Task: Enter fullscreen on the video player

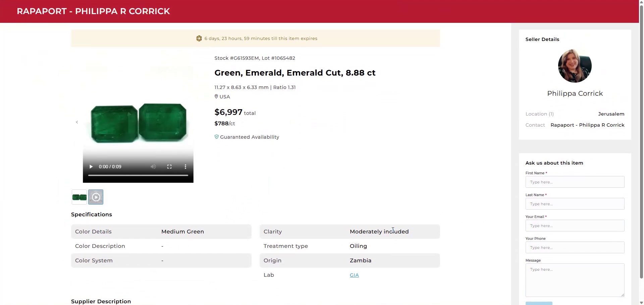Action: 169,167
